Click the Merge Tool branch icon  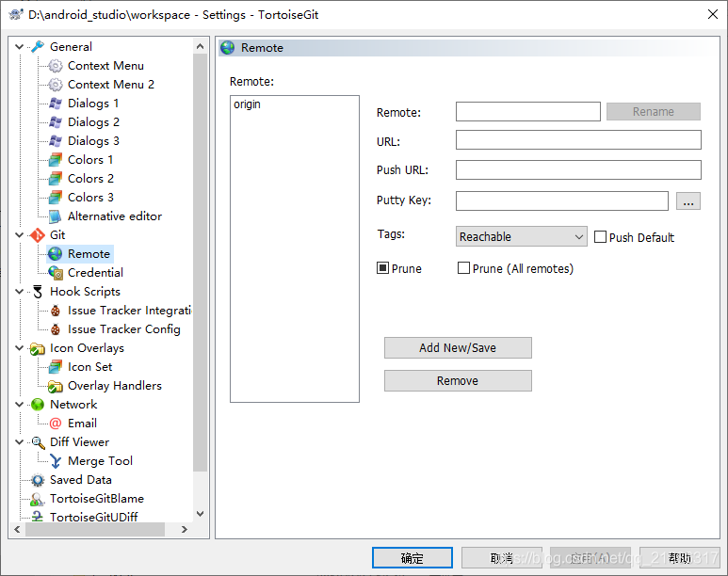click(56, 461)
